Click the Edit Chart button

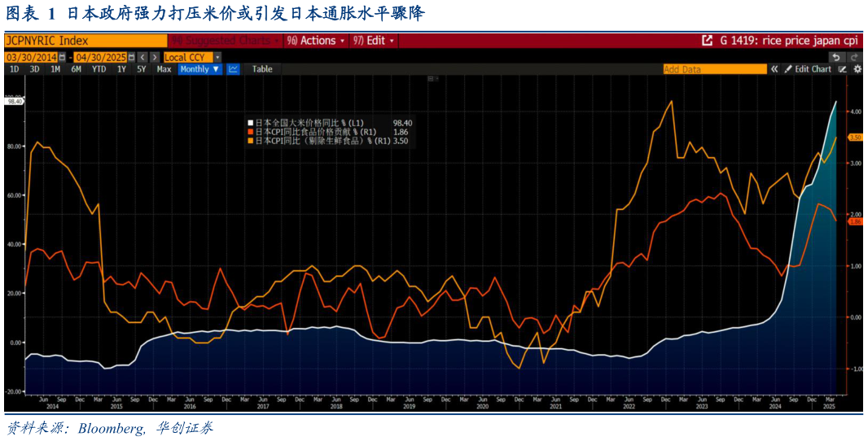click(808, 69)
